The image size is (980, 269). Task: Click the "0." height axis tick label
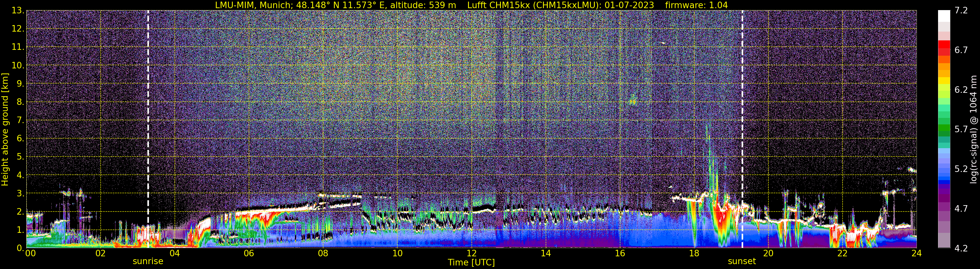pos(20,248)
